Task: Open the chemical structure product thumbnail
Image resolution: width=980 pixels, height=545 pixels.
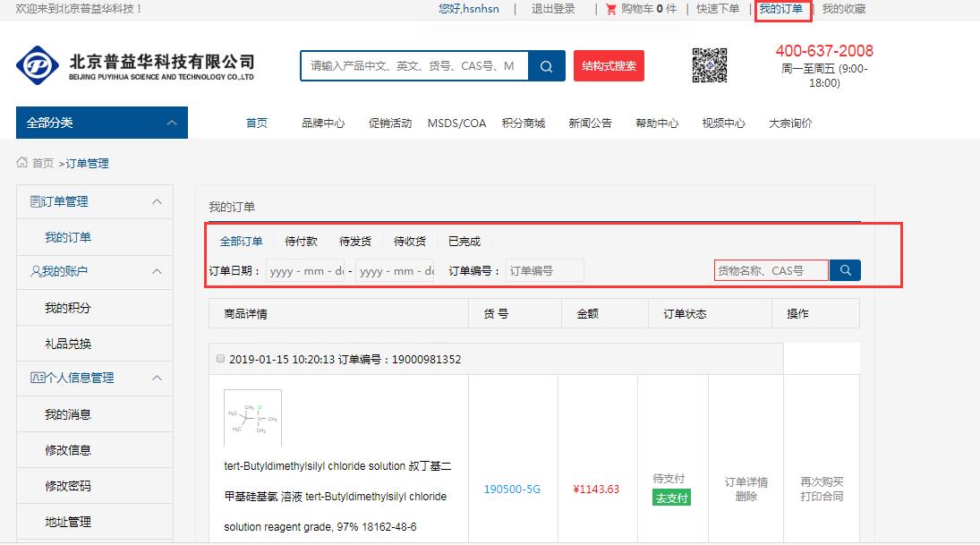Action: click(x=252, y=418)
